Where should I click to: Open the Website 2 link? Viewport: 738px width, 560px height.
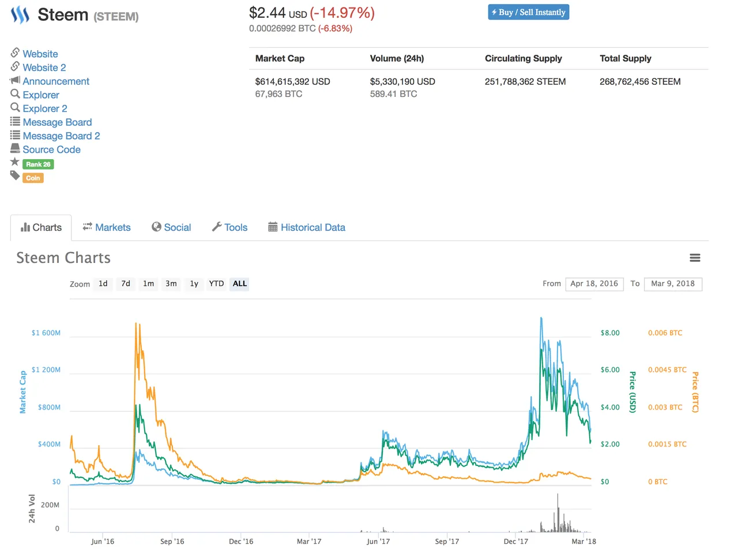click(44, 67)
